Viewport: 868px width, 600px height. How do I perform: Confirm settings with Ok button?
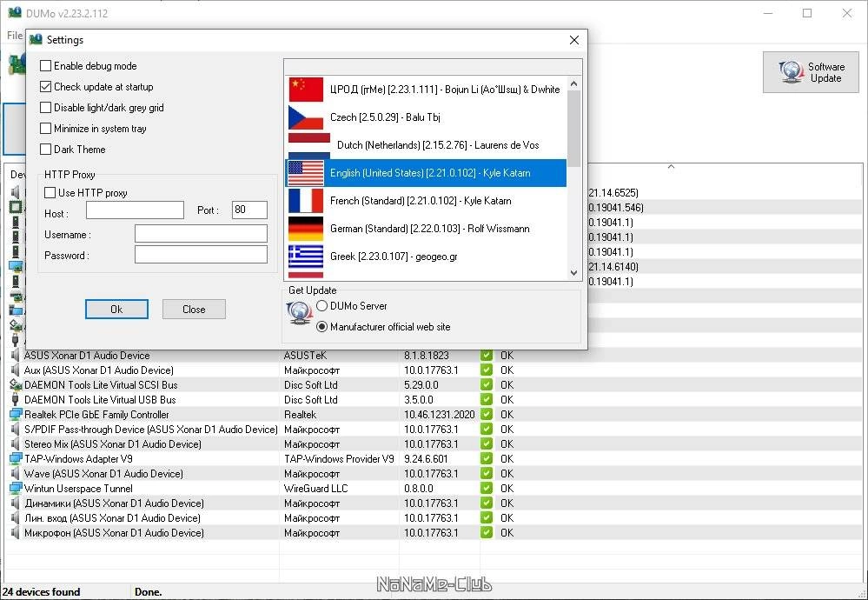coord(116,310)
